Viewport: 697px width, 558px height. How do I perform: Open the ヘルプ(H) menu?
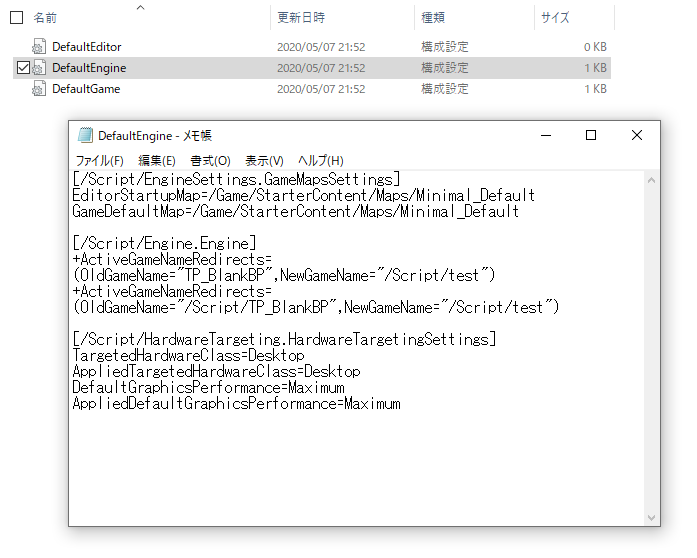point(320,161)
